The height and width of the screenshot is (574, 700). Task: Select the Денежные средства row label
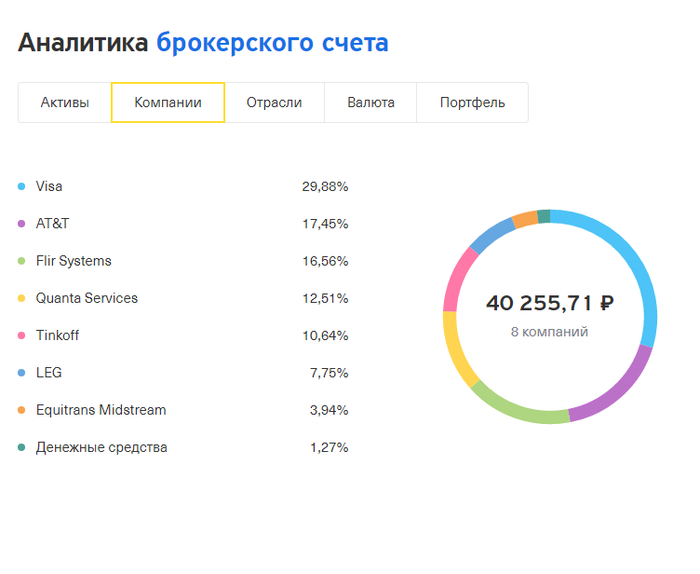101,447
